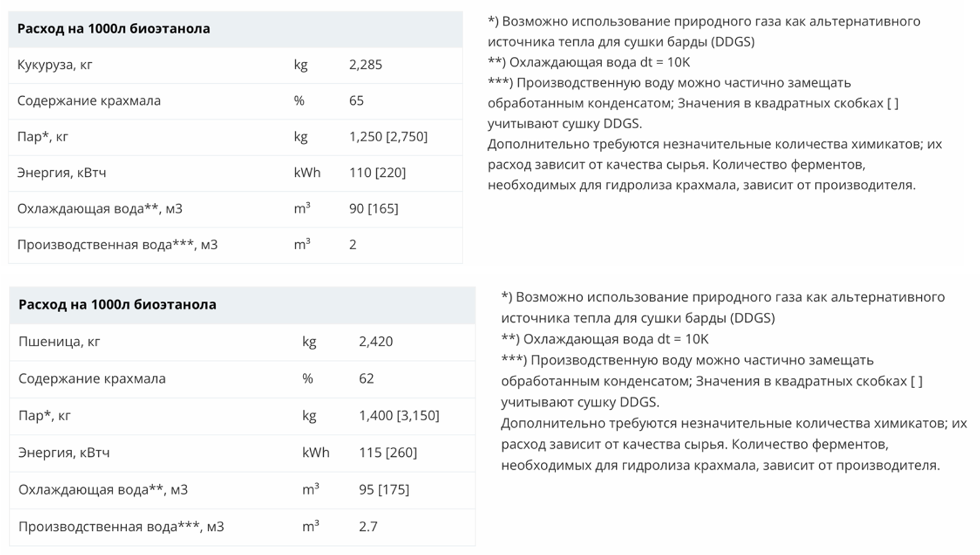Click the starch content value 65
This screenshot has width=980, height=555.
tap(357, 101)
